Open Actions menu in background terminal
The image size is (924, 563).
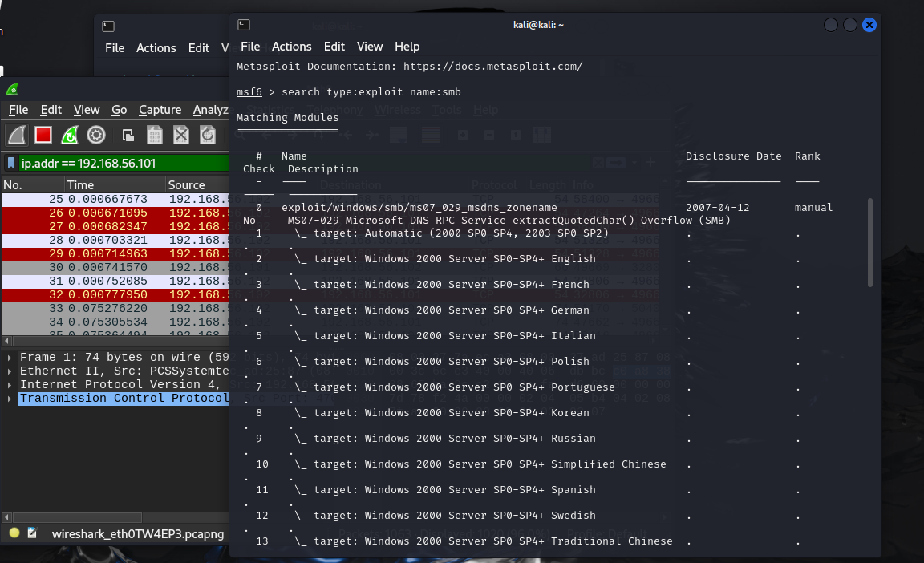coord(156,48)
